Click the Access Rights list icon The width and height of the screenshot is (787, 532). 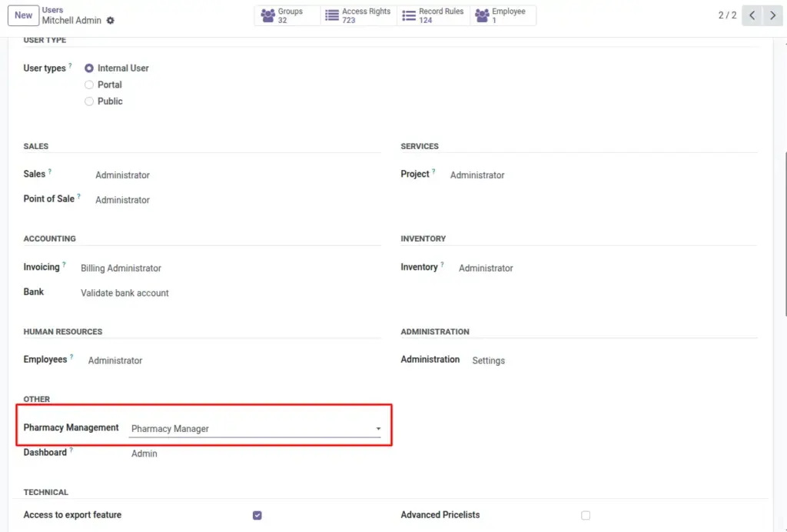pyautogui.click(x=332, y=15)
